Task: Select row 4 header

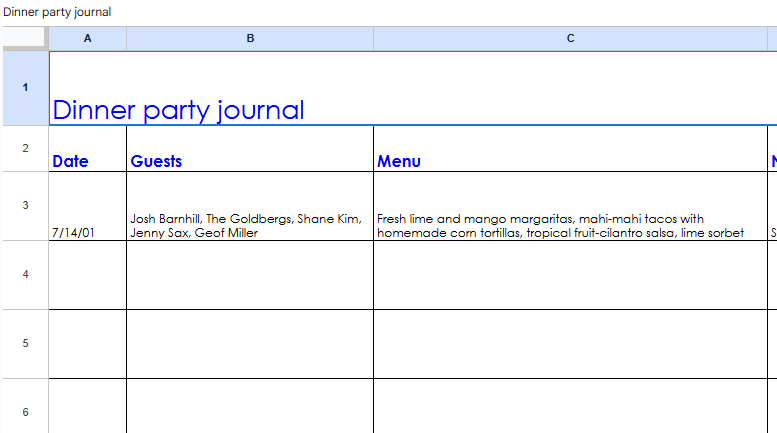Action: coord(24,275)
